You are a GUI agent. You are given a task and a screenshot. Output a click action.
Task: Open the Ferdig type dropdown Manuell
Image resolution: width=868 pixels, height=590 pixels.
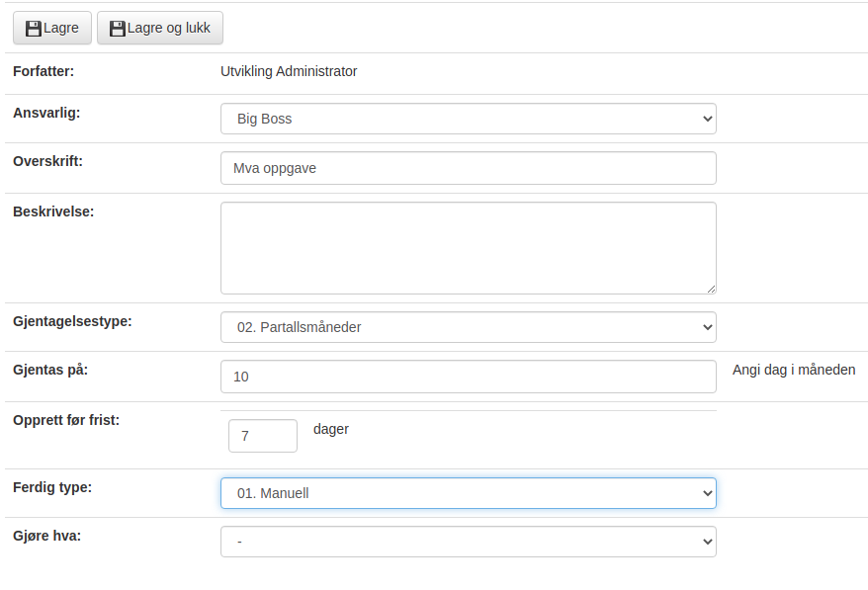tap(469, 493)
